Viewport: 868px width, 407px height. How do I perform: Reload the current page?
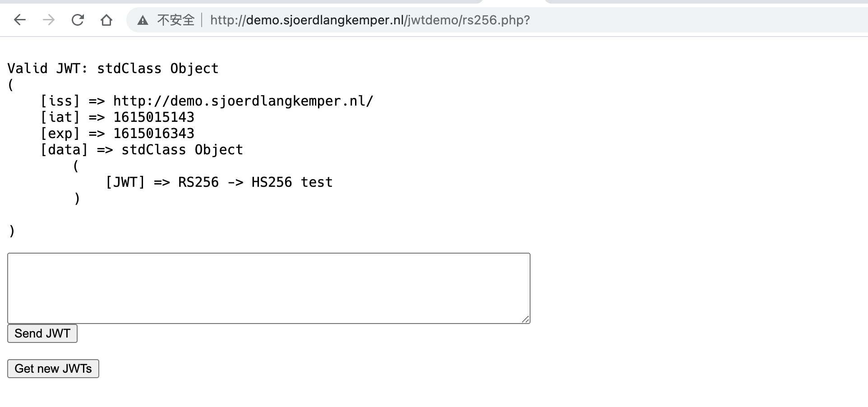click(78, 20)
